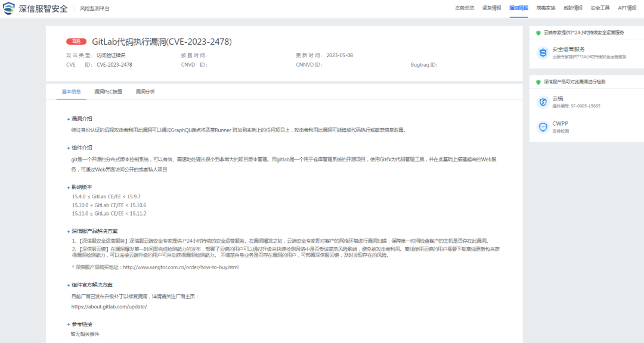Click the 影响版本 section heading
644x343 pixels.
[x=82, y=188]
